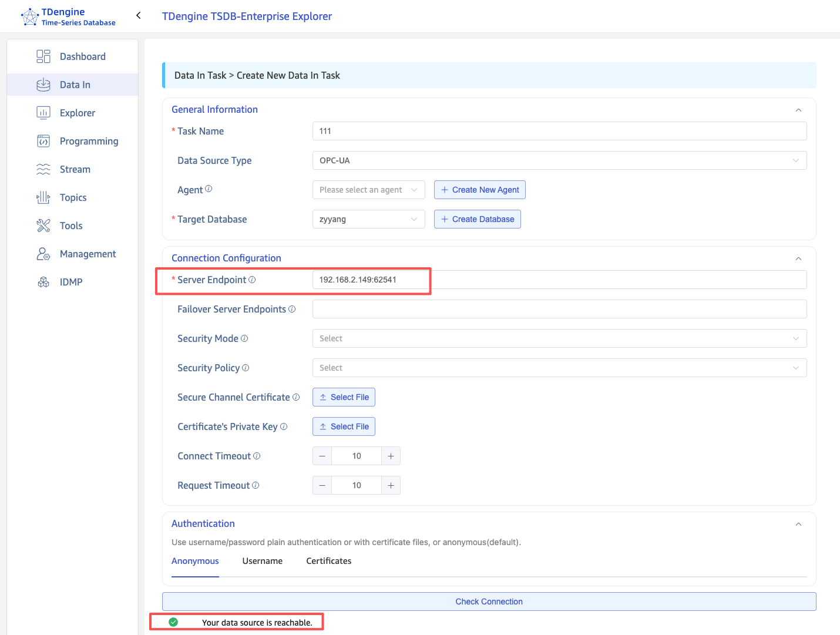The width and height of the screenshot is (840, 635).
Task: Click the Dashboard grid icon
Action: [x=43, y=56]
